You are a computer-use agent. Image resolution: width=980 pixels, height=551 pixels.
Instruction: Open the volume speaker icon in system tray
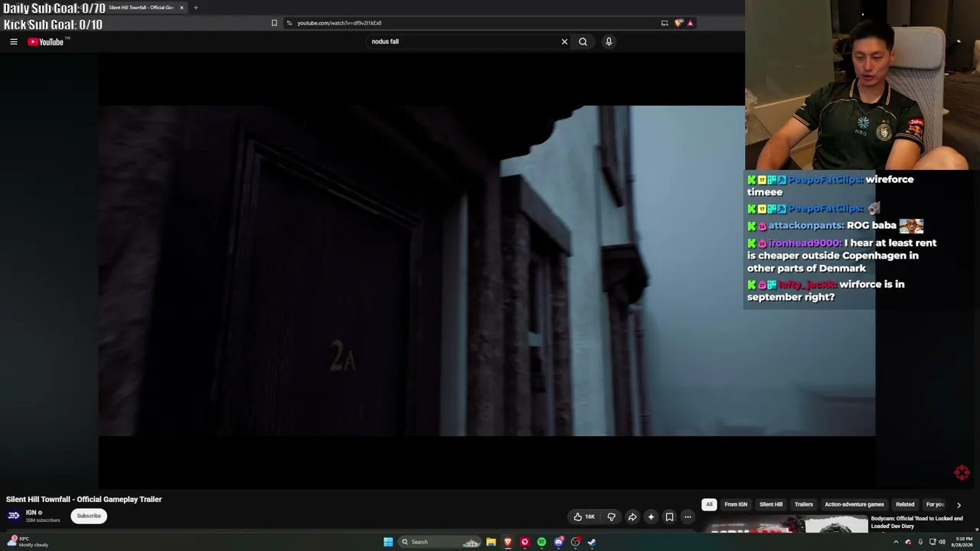[942, 542]
